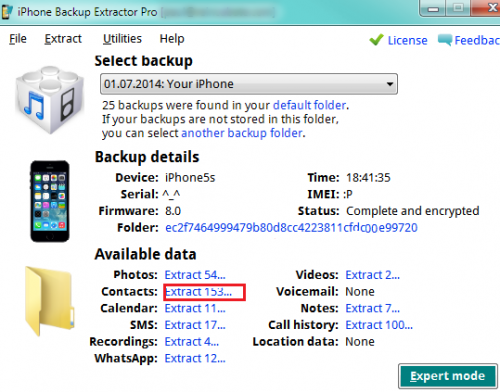The image size is (500, 392).
Task: Click the Backup details heading
Action: click(x=147, y=157)
